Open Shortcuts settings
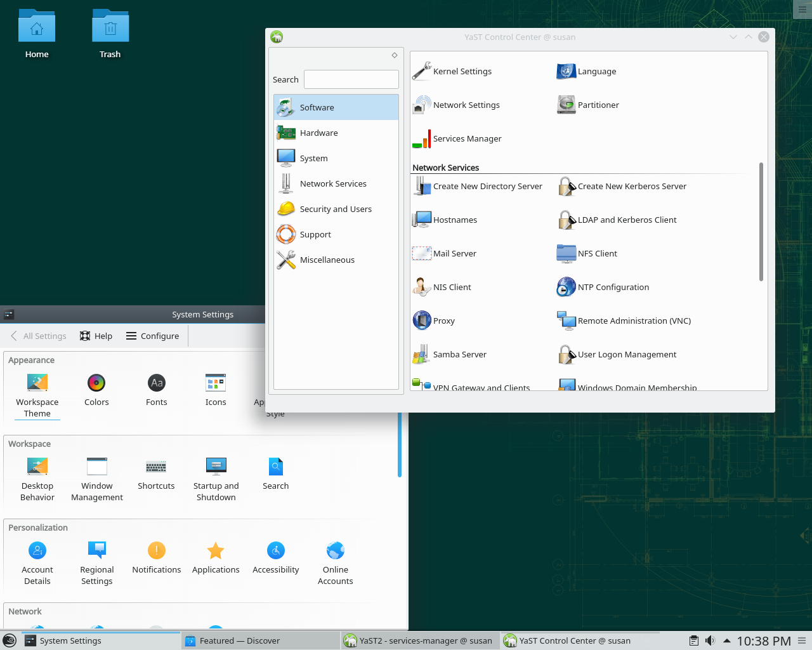812x650 pixels. pyautogui.click(x=156, y=474)
